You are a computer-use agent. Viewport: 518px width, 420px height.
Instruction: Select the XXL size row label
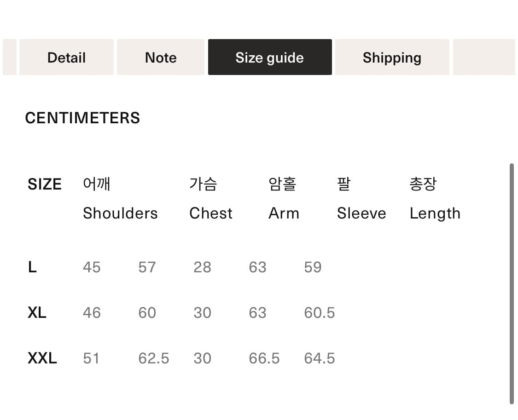pyautogui.click(x=42, y=358)
